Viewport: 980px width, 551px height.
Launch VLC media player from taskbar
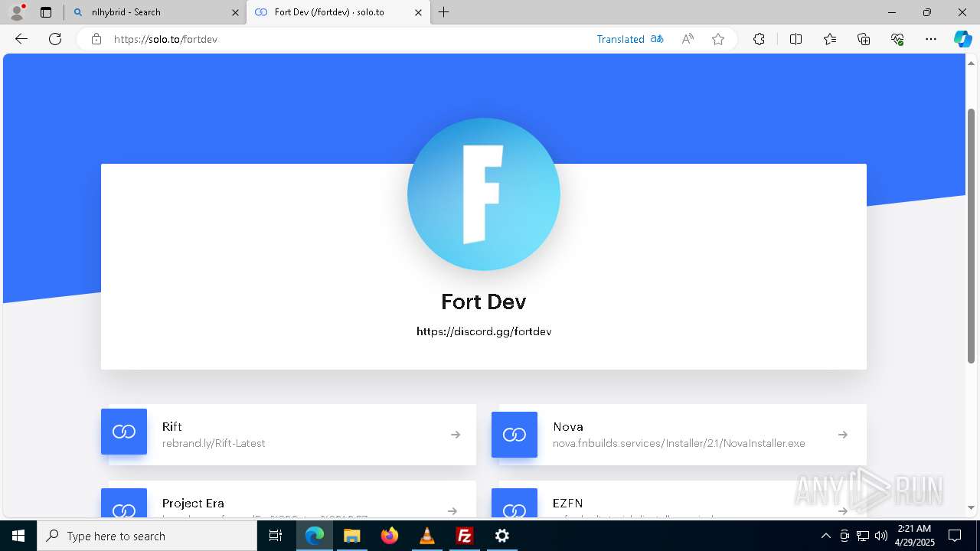click(x=427, y=536)
